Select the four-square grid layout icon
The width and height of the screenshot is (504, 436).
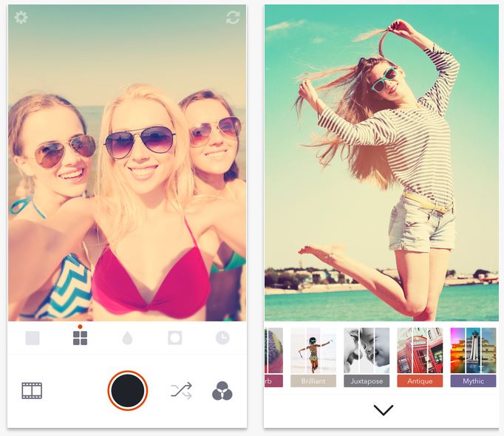(80, 338)
